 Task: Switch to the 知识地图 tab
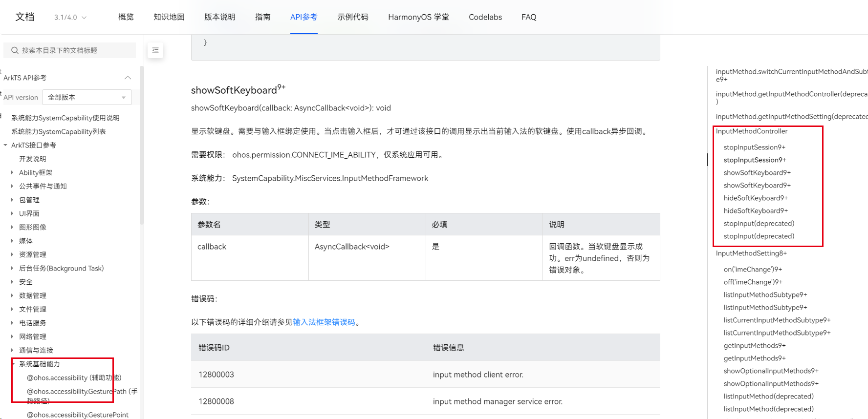point(169,17)
